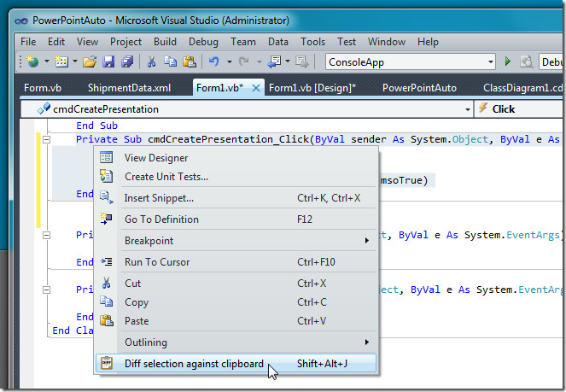This screenshot has width=566, height=392.
Task: Collapse the third Private Sub outline node
Action: pos(47,290)
